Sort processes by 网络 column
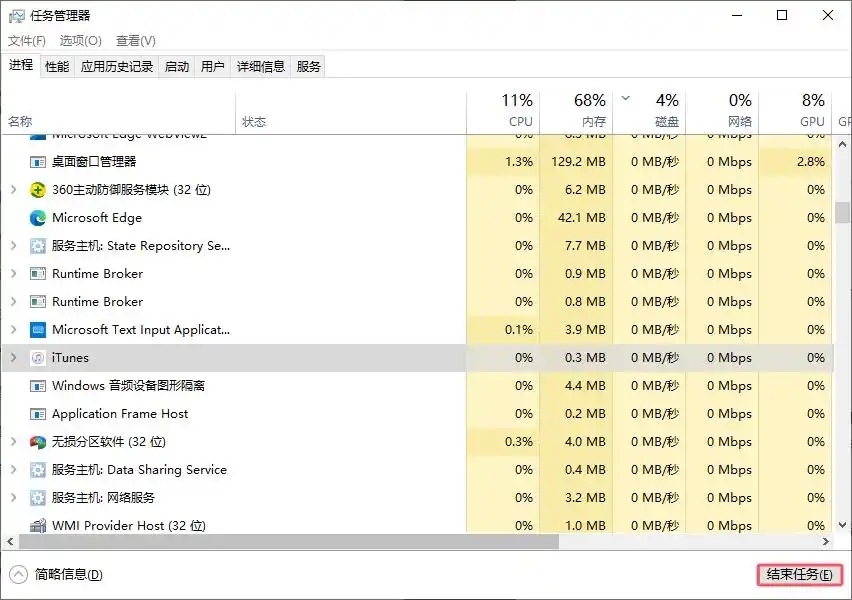Screen dimensions: 852x600 click(722, 113)
